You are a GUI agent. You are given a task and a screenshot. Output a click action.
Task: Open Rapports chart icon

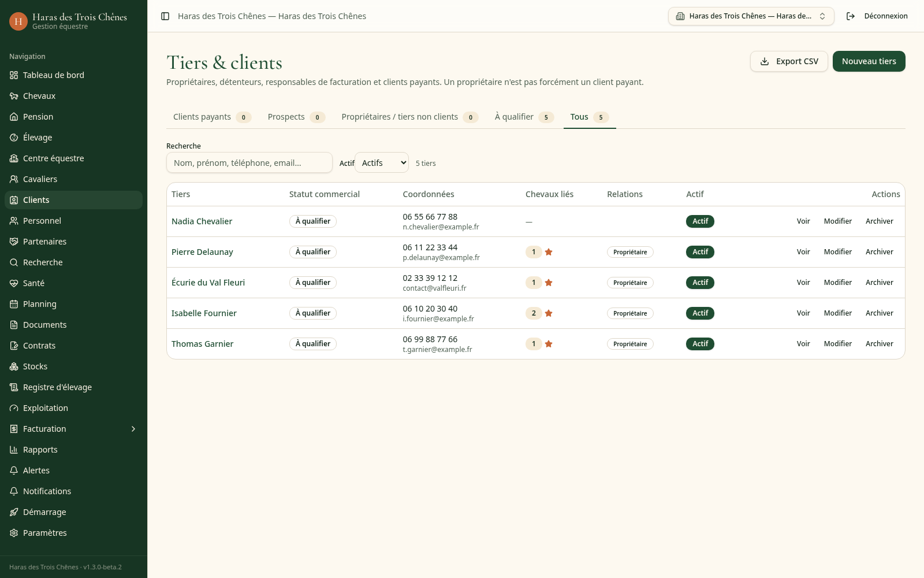pyautogui.click(x=14, y=450)
